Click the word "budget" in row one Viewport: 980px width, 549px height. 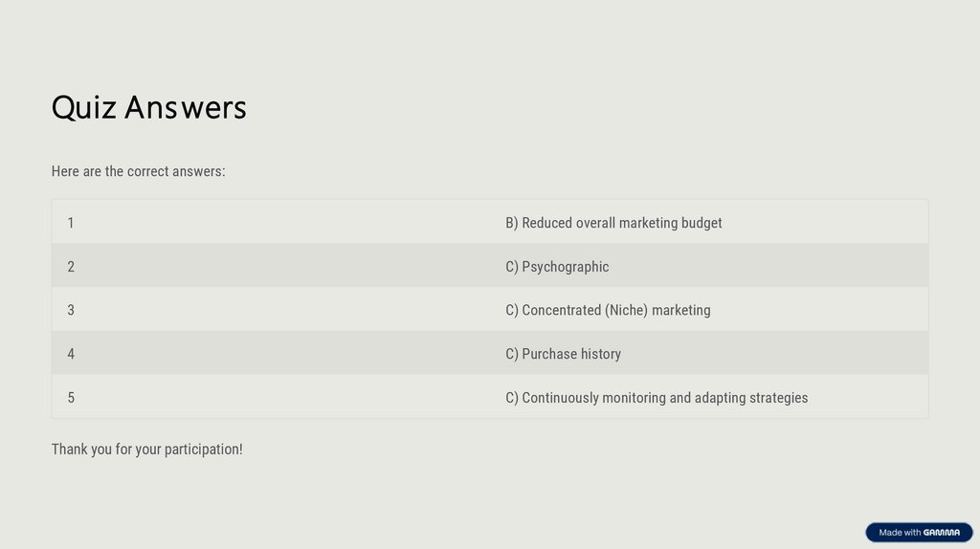[x=702, y=223]
